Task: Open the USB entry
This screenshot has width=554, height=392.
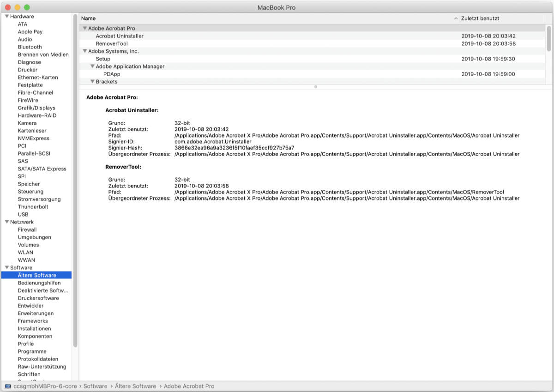Action: (x=23, y=215)
